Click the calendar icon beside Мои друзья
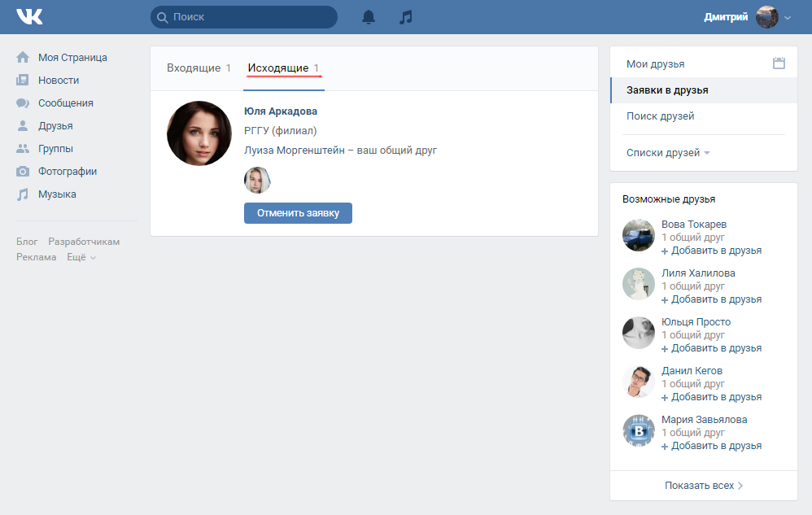812x515 pixels. (x=779, y=63)
